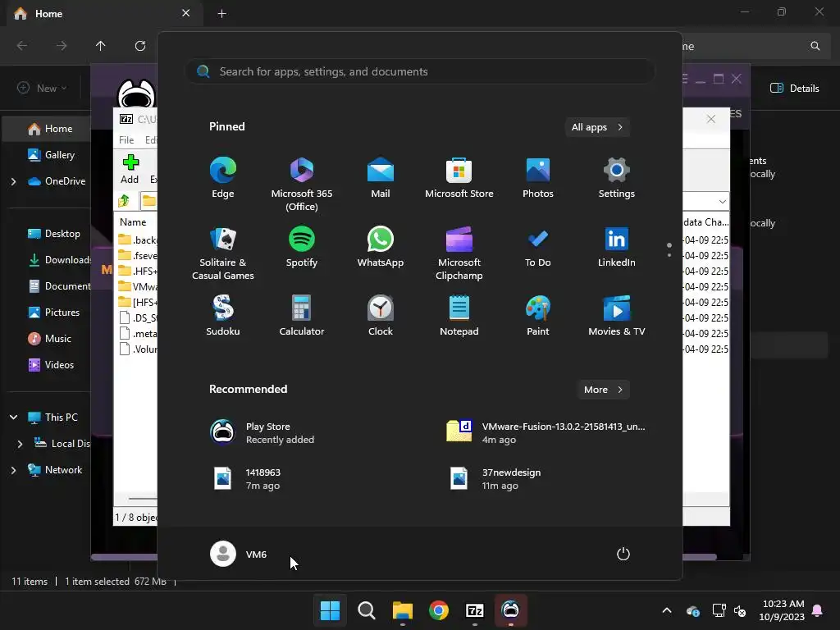Open Microsoft Store from Start
The width and height of the screenshot is (840, 630).
[x=459, y=178]
